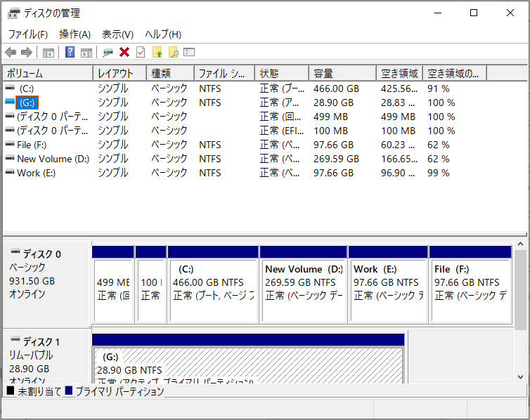Screen dimensions: 530x420
Task: Select the File (F:) partition block
Action: [x=470, y=284]
